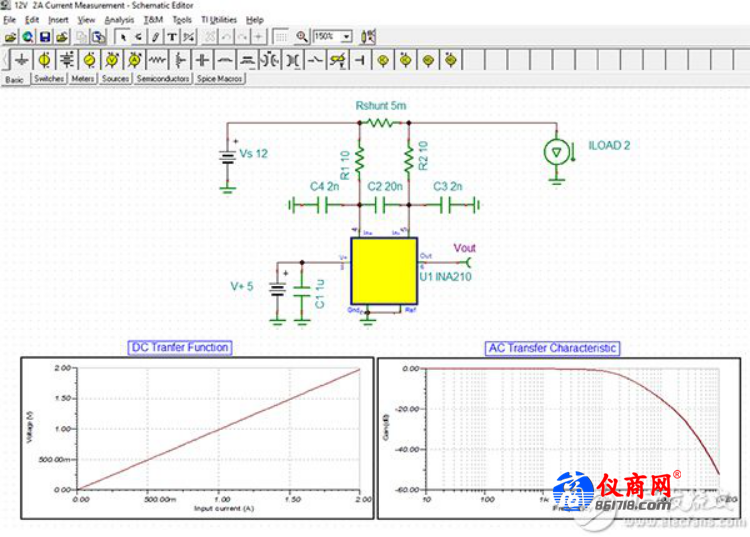Switch to the Semiconductors tab
Viewport: 750px width, 537px height.
click(163, 78)
